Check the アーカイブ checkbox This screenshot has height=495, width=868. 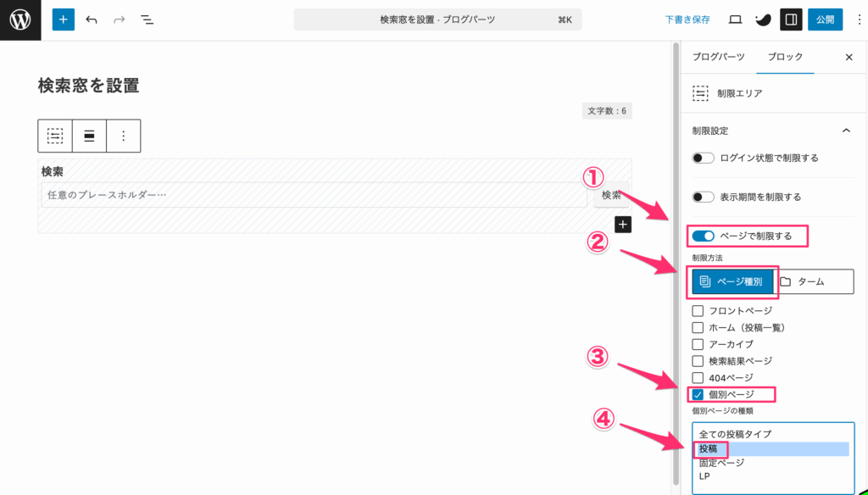coord(698,344)
